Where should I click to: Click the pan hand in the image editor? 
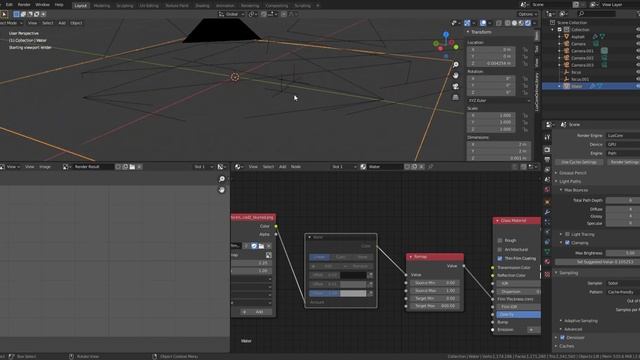222,190
